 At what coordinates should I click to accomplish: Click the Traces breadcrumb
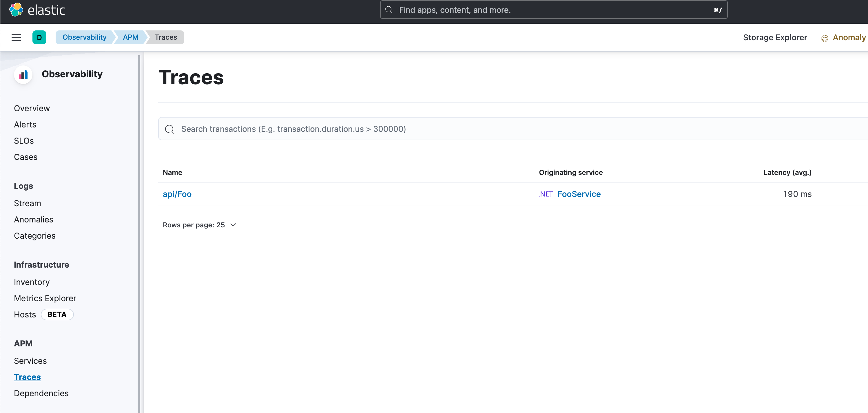(x=166, y=37)
